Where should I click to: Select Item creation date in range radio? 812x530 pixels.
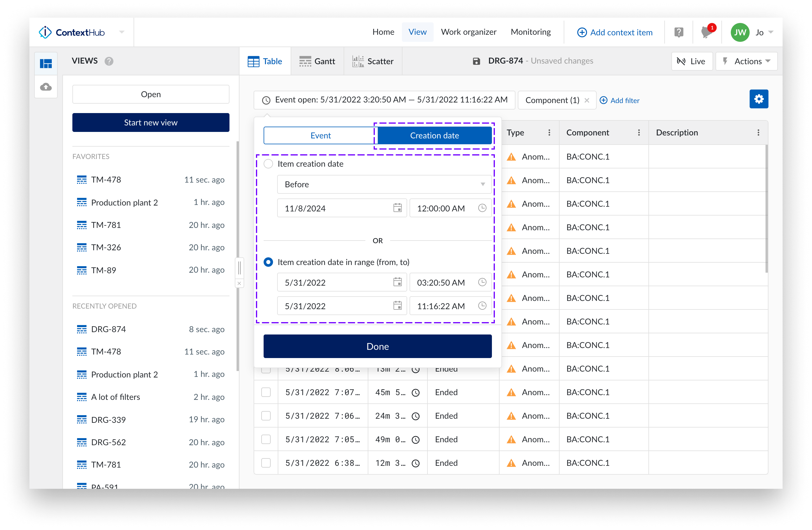point(269,262)
